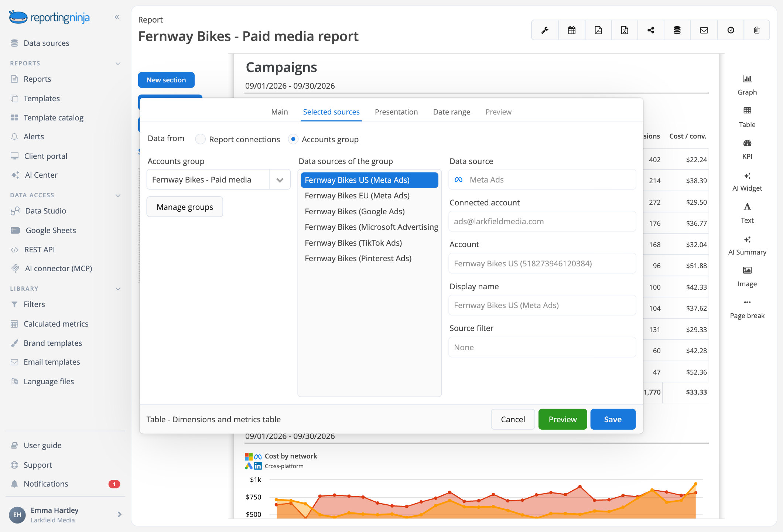Switch to the Date range tab
The height and width of the screenshot is (532, 783).
(451, 112)
